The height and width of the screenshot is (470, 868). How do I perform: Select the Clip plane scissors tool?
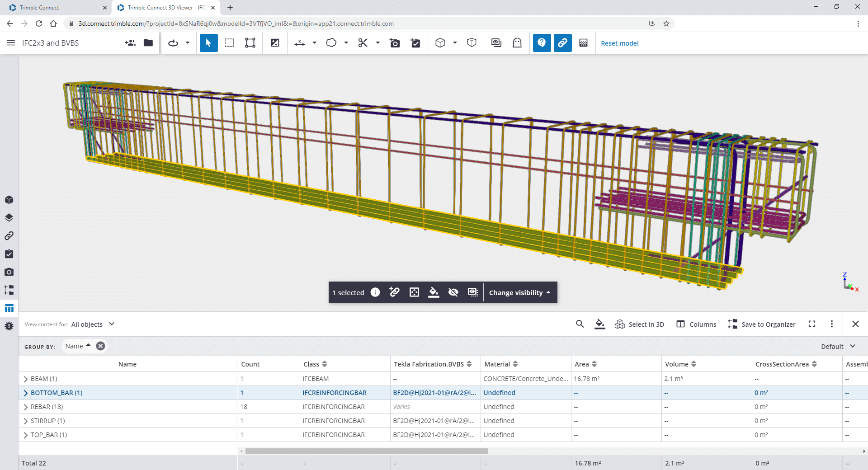[x=363, y=43]
